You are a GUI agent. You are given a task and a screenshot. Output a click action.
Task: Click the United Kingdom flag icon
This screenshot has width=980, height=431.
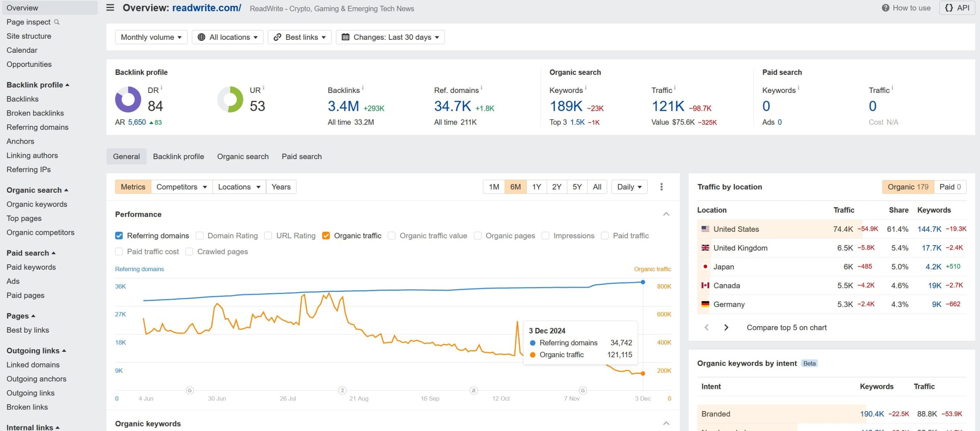(705, 248)
